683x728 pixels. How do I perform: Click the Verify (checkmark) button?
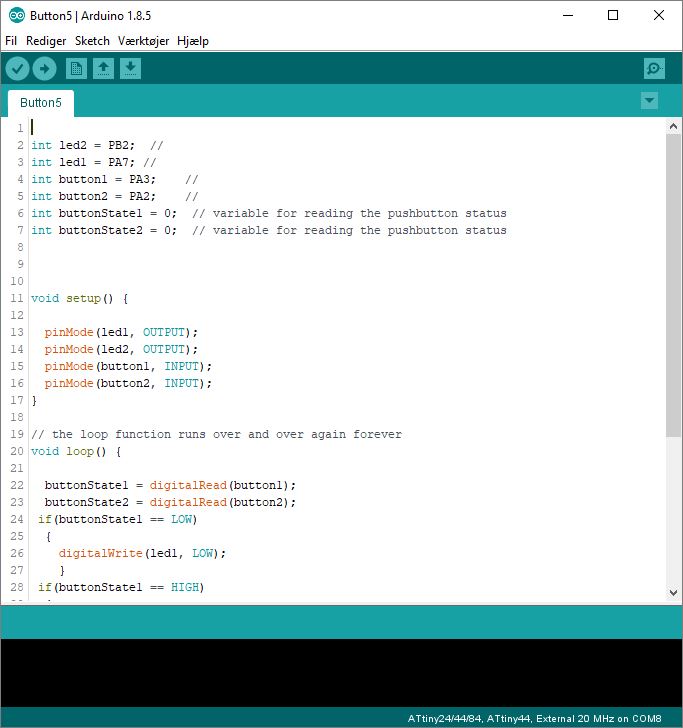tap(18, 69)
